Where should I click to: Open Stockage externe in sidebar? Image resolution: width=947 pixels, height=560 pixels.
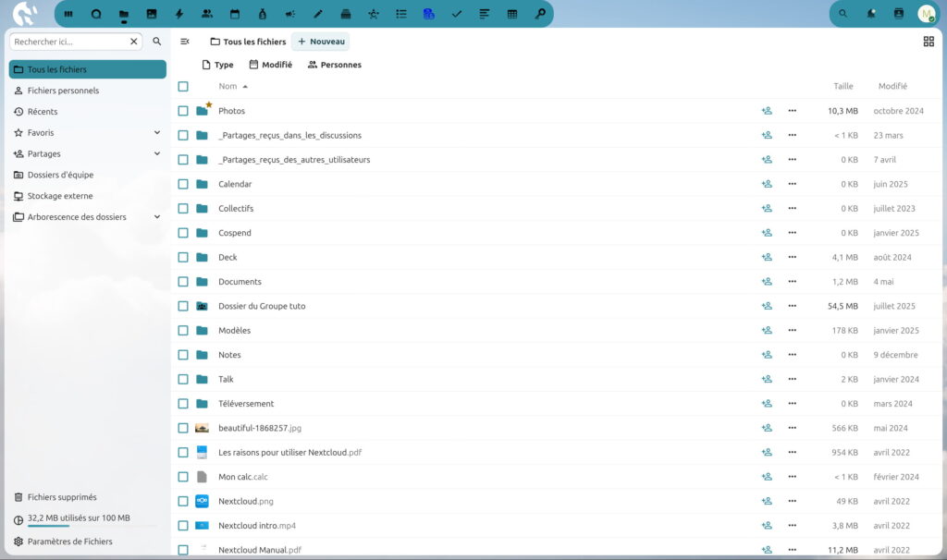[x=88, y=196]
